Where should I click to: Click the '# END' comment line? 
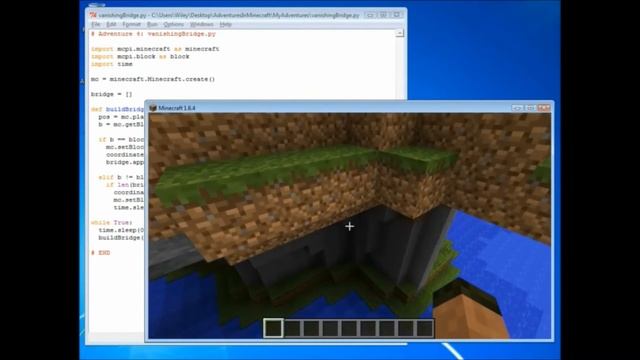[100, 253]
